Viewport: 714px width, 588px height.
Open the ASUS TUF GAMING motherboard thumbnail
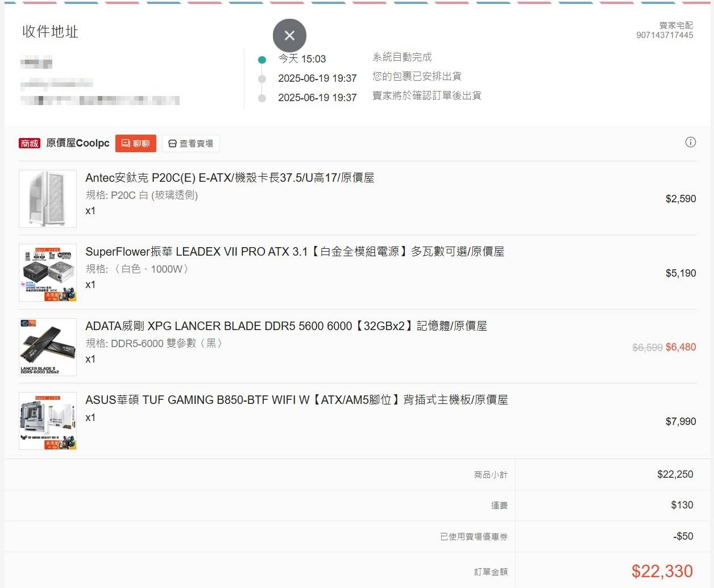point(48,421)
